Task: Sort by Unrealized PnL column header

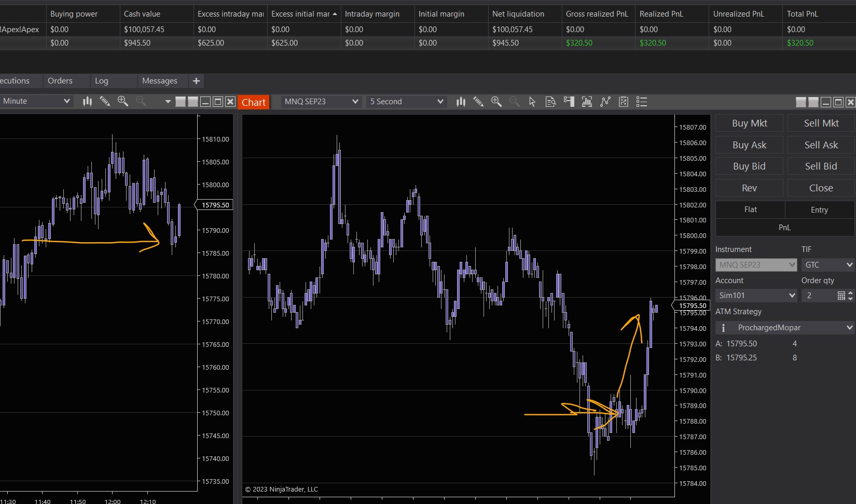Action: [746, 14]
